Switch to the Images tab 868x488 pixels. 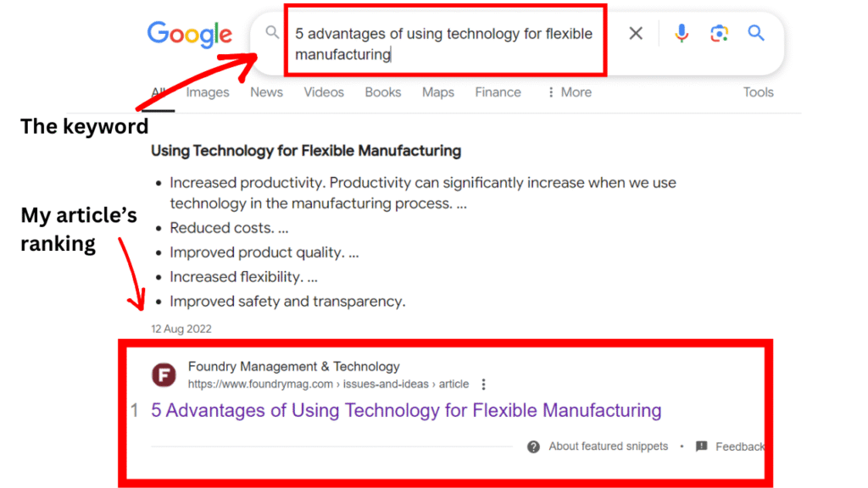[208, 92]
